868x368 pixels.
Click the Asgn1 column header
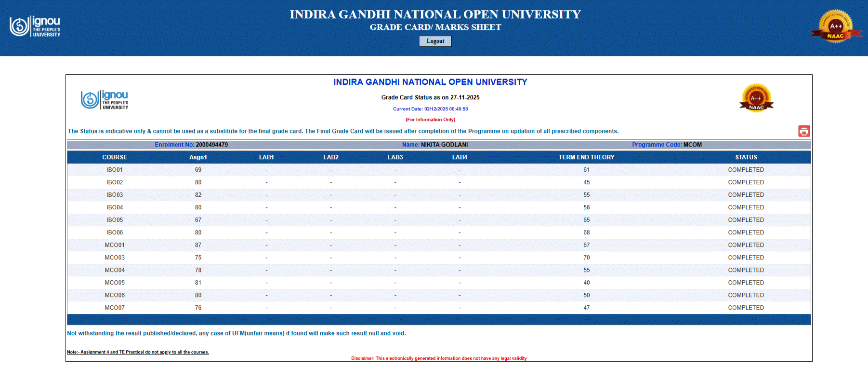[x=198, y=157]
